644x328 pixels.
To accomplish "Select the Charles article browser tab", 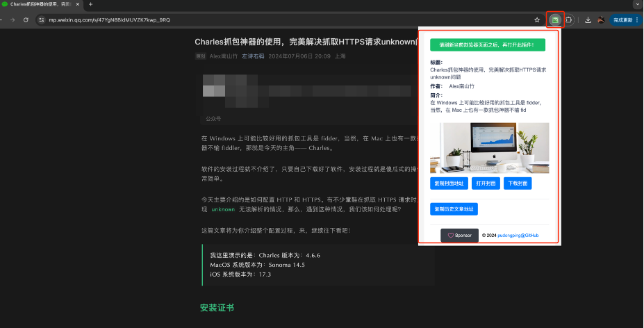I will (42, 5).
